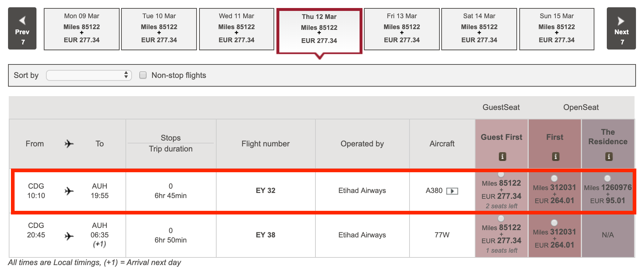Select The Residence fare for EY 32
Screen dimensions: 644x276
[607, 178]
